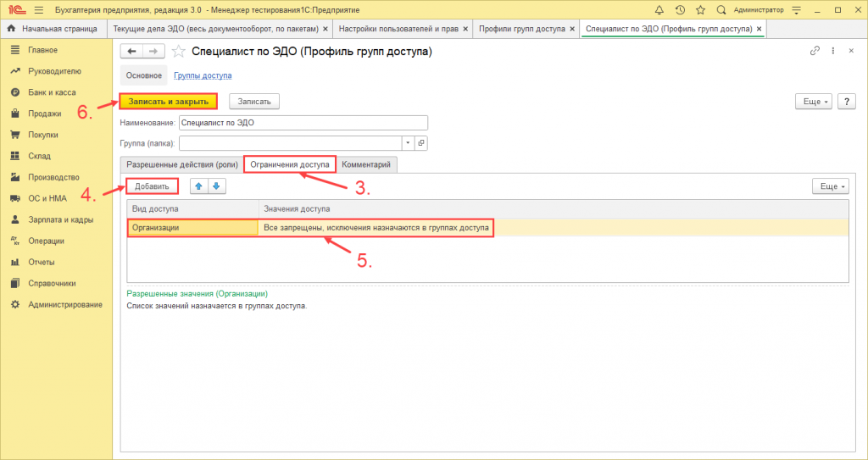This screenshot has height=460, width=868.
Task: Click Значения доступа column header
Action: (554, 208)
